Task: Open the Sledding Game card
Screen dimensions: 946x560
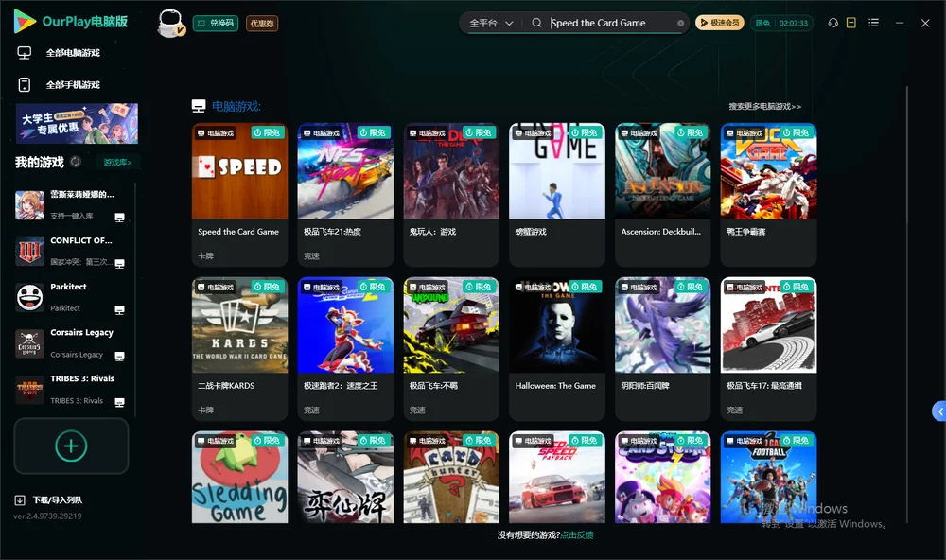Action: 239,478
